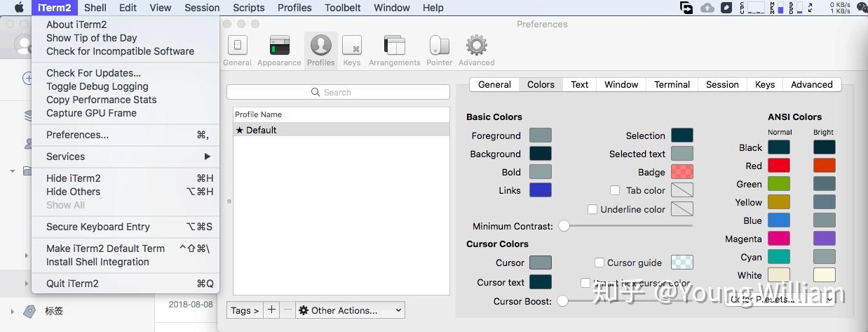Click the profile Search field
868x332 pixels.
coord(338,92)
